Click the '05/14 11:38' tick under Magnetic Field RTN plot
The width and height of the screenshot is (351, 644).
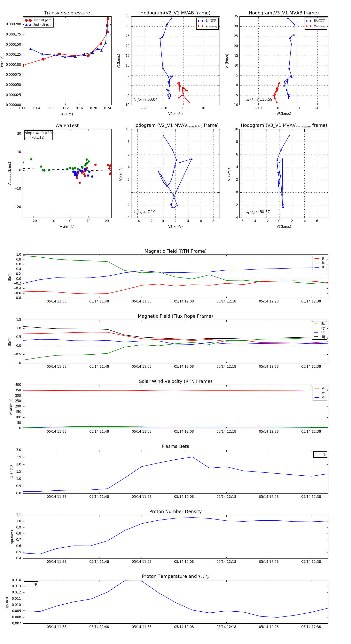tap(57, 302)
